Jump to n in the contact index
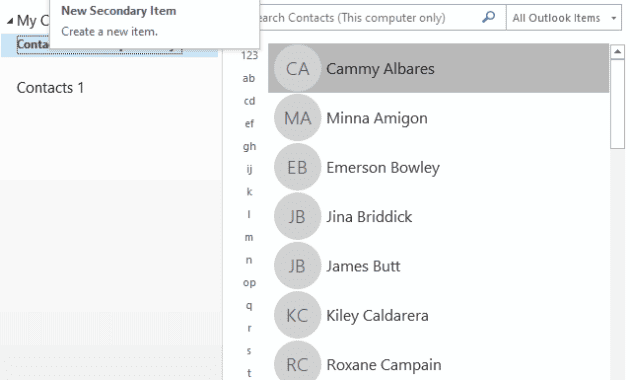Screen dimensions: 630x380 coord(249,260)
